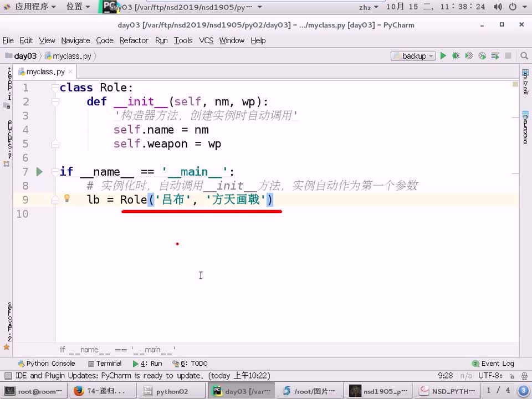Click the tool windows quick access icon in status bar
The image size is (532, 399).
[8, 376]
